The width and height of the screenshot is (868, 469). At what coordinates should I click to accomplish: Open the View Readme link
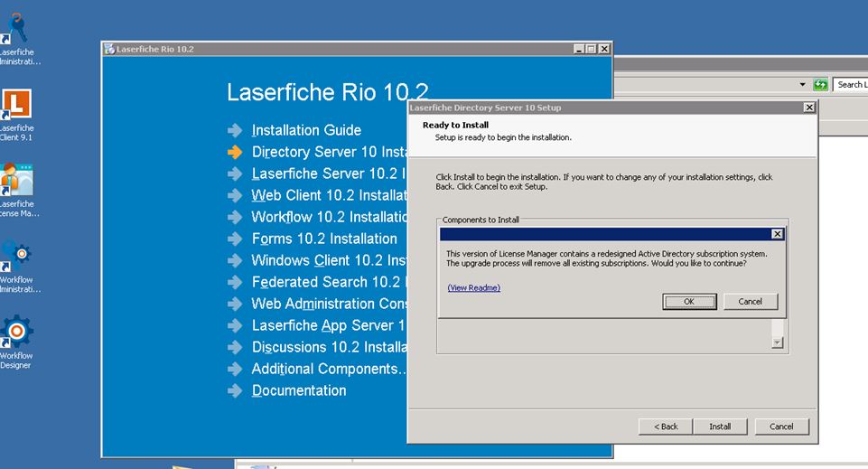coord(473,288)
